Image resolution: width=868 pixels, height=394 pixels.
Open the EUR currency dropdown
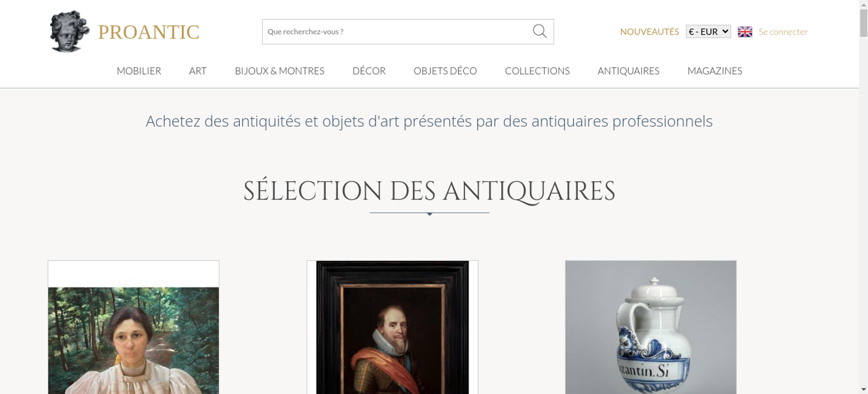pyautogui.click(x=708, y=32)
